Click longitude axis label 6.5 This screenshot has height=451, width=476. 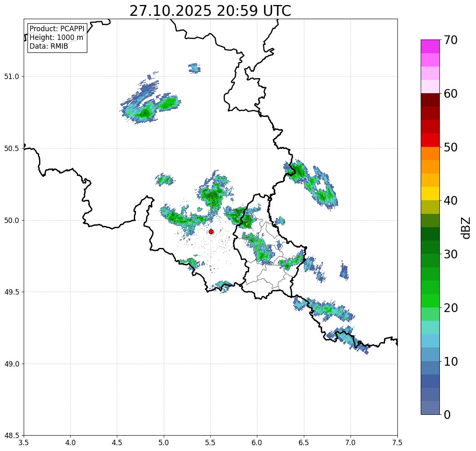click(304, 443)
